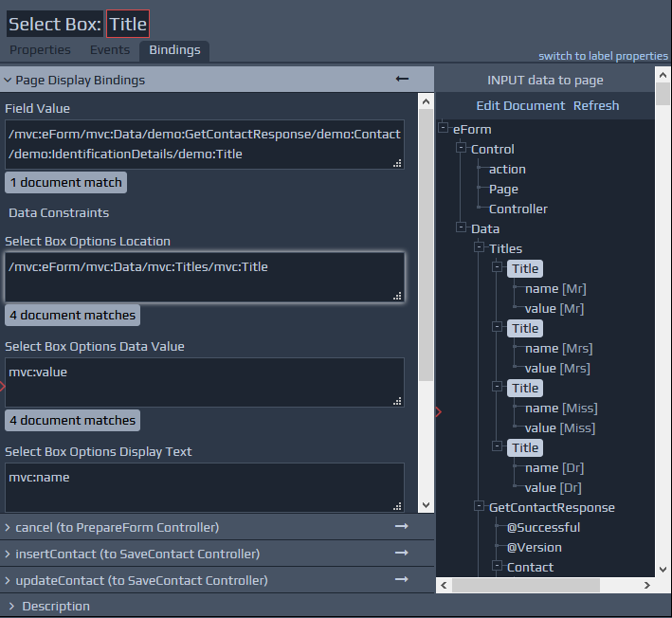This screenshot has width=672, height=618.
Task: Select the Page node in the tree
Action: point(503,189)
